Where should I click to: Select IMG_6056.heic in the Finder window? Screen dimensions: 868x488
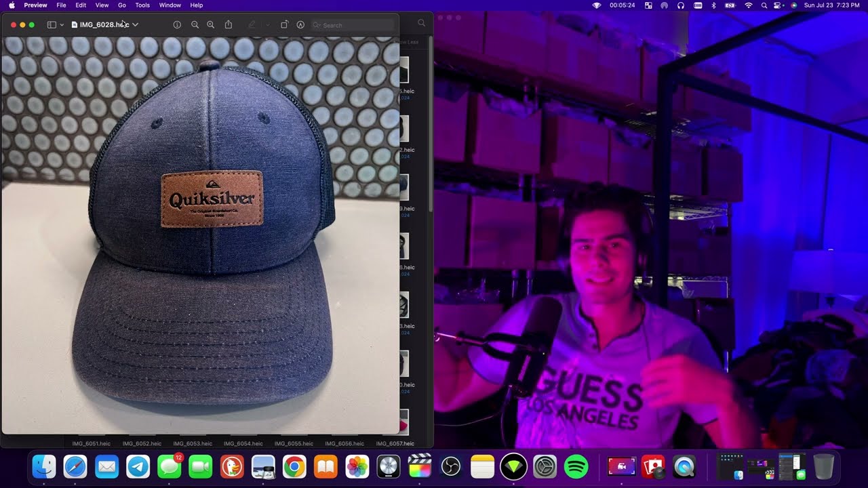click(344, 444)
